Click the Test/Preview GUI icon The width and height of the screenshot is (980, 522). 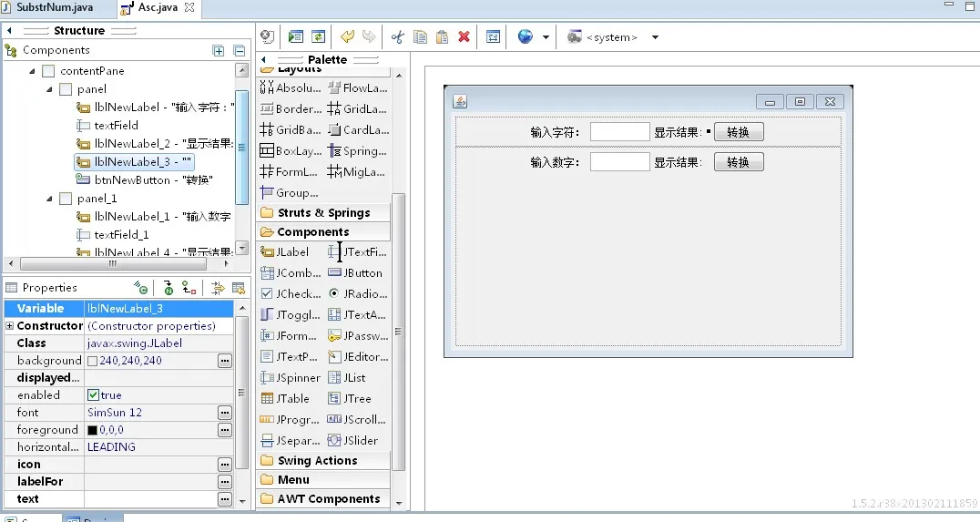point(268,37)
